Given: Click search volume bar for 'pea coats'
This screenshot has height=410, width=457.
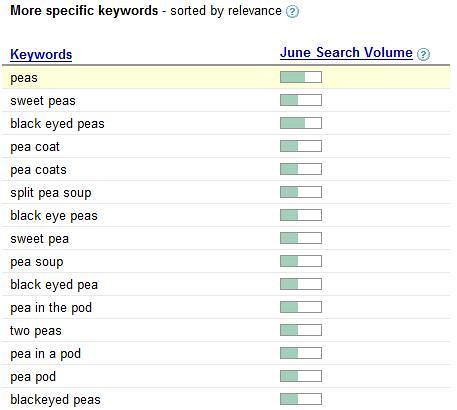Looking at the screenshot, I should point(301,169).
